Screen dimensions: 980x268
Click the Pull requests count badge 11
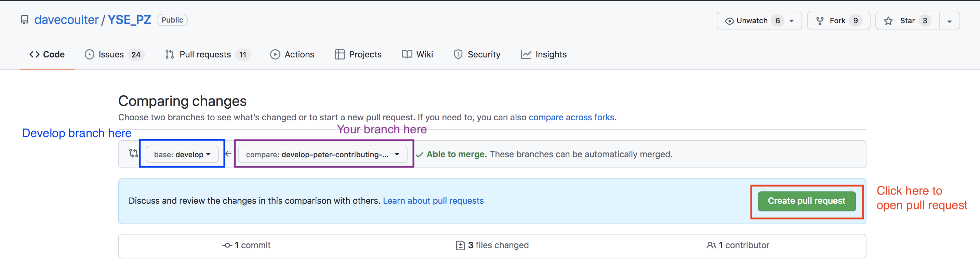pyautogui.click(x=243, y=55)
